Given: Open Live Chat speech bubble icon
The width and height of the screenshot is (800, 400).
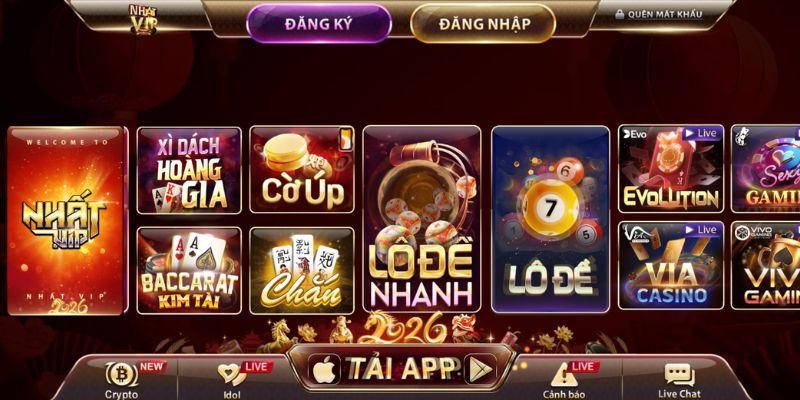Looking at the screenshot, I should click(679, 374).
